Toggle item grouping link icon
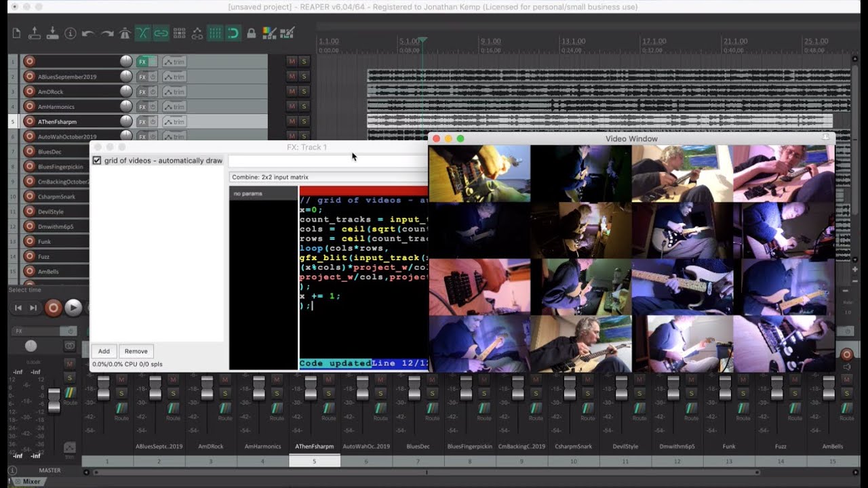 pos(161,33)
